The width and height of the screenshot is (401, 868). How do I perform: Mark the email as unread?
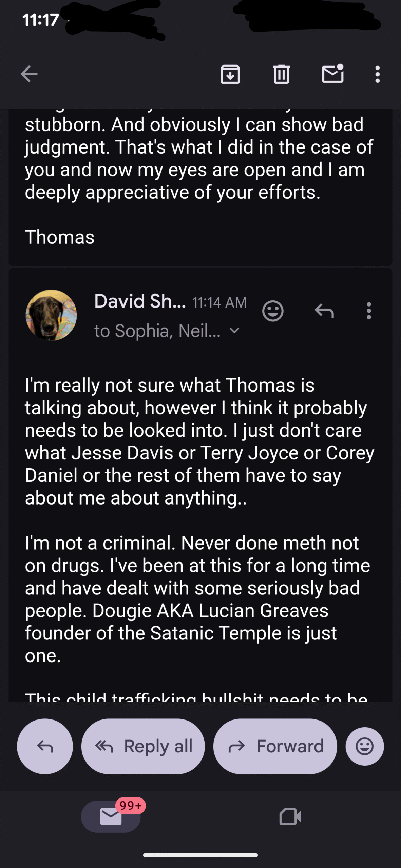(332, 74)
